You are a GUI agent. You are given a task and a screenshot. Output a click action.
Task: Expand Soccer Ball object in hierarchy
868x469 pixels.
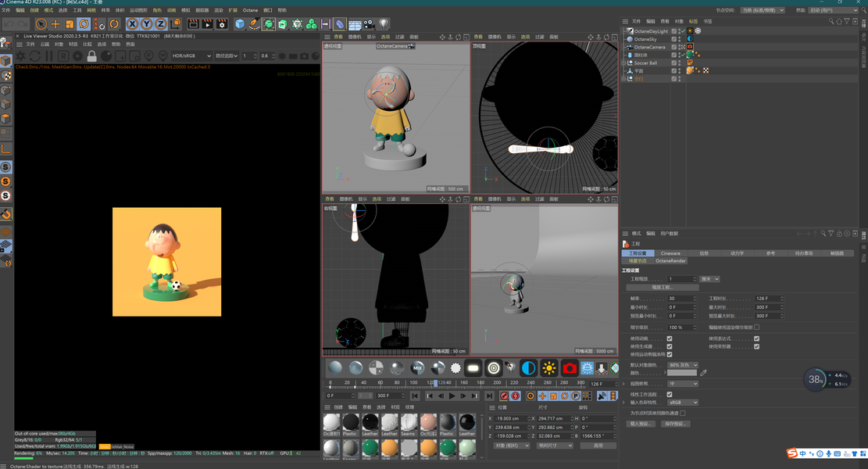[624, 63]
